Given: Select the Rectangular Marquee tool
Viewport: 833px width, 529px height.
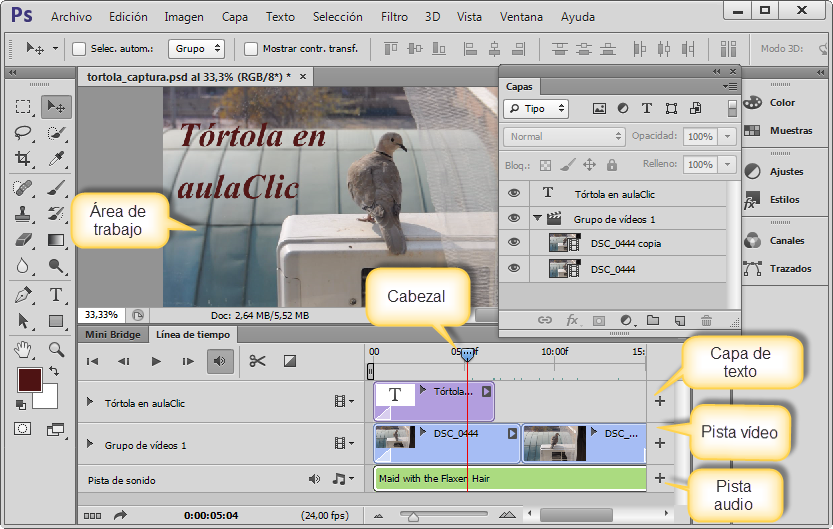Looking at the screenshot, I should point(23,107).
